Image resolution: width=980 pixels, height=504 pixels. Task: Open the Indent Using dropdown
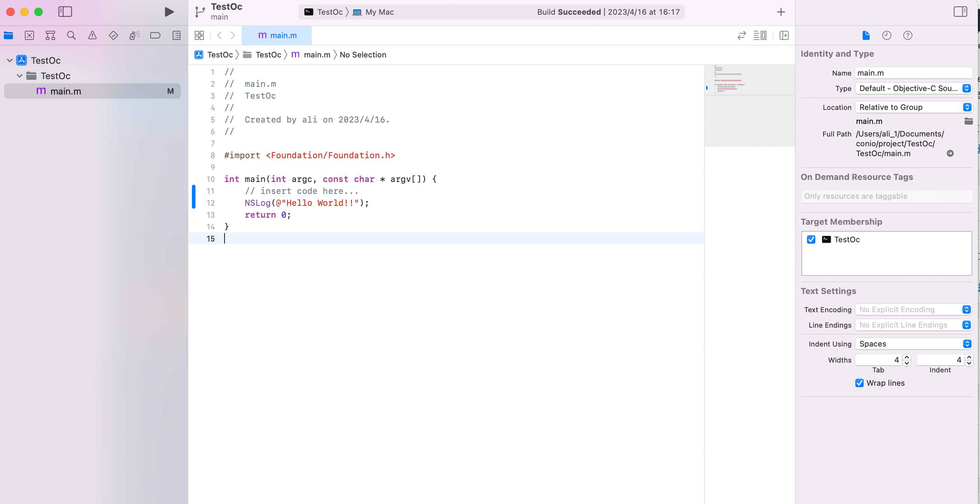point(913,344)
